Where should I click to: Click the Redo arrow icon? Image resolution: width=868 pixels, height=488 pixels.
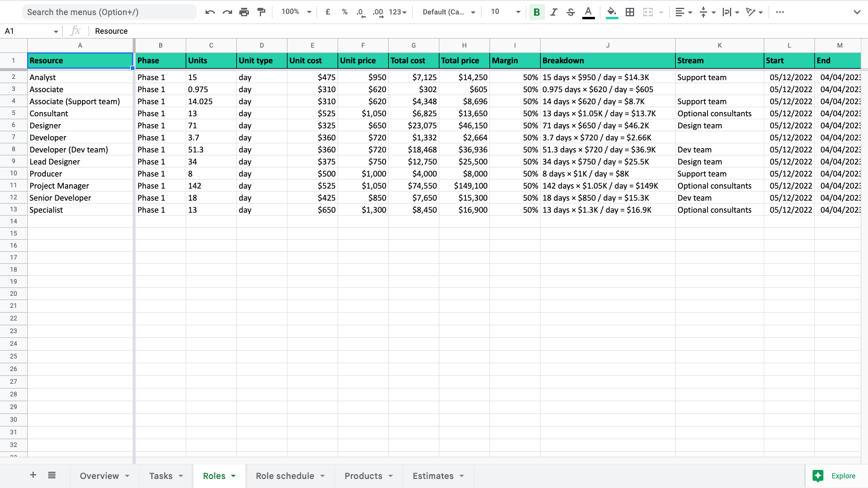click(x=227, y=12)
